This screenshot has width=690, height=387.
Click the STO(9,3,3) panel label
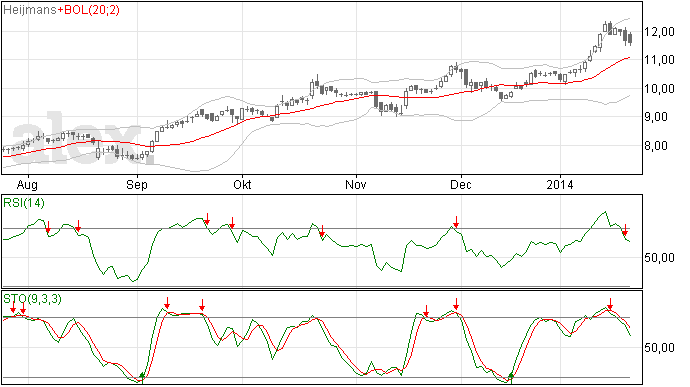pyautogui.click(x=32, y=299)
